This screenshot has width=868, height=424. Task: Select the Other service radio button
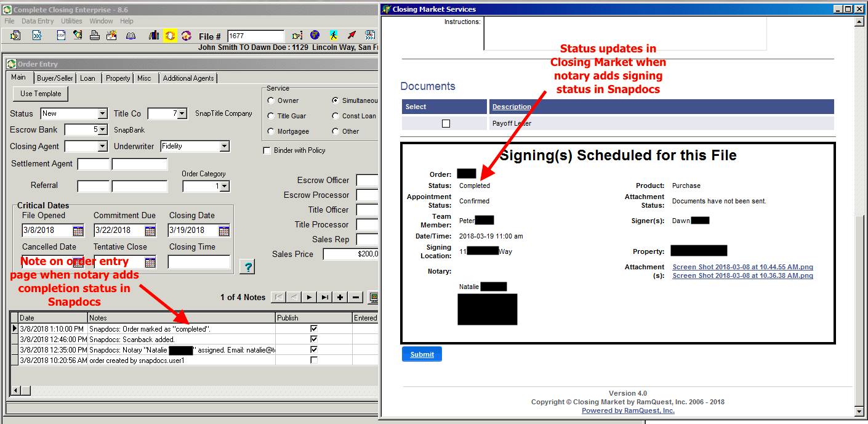(x=336, y=131)
